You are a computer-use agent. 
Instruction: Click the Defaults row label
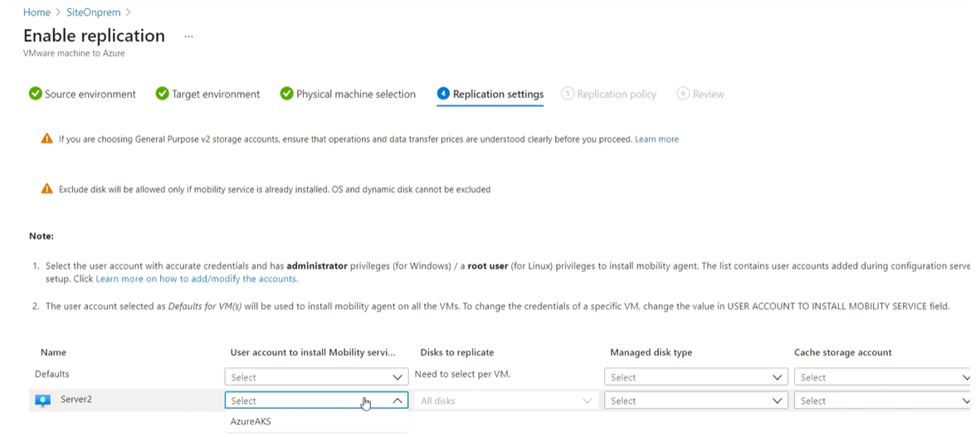(x=52, y=374)
